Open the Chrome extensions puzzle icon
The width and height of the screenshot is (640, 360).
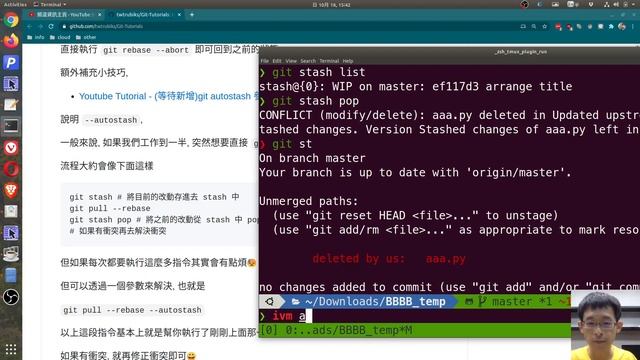click(611, 26)
